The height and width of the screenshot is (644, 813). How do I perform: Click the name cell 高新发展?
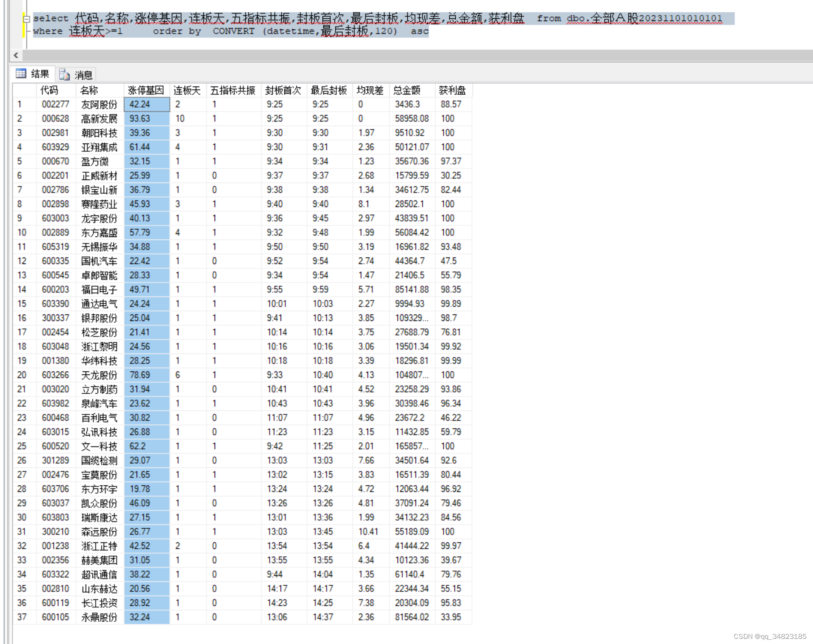[100, 119]
